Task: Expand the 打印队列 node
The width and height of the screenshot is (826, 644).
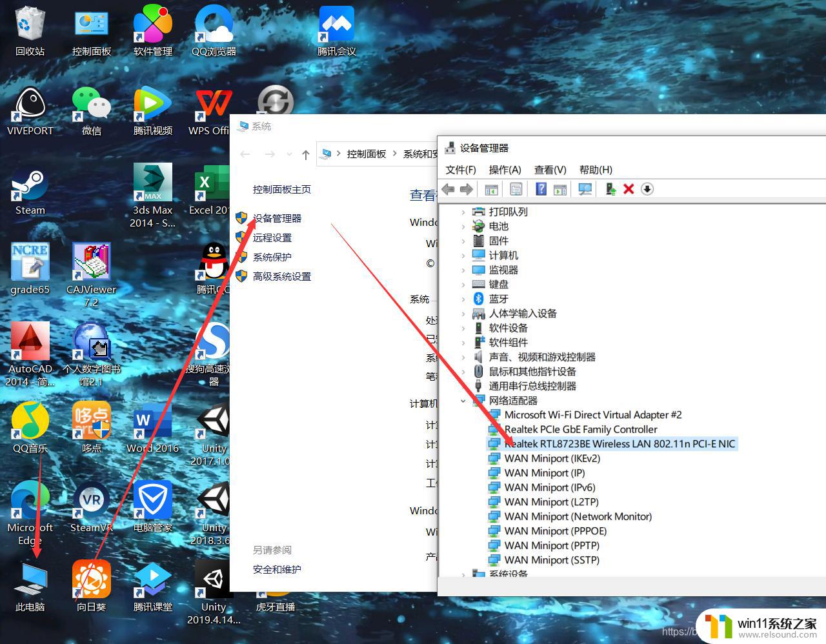Action: pyautogui.click(x=463, y=212)
